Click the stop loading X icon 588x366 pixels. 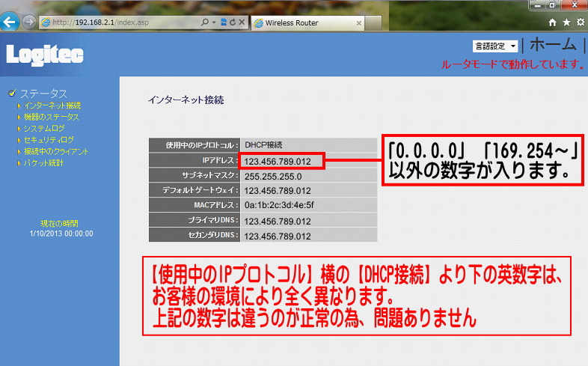tap(242, 23)
